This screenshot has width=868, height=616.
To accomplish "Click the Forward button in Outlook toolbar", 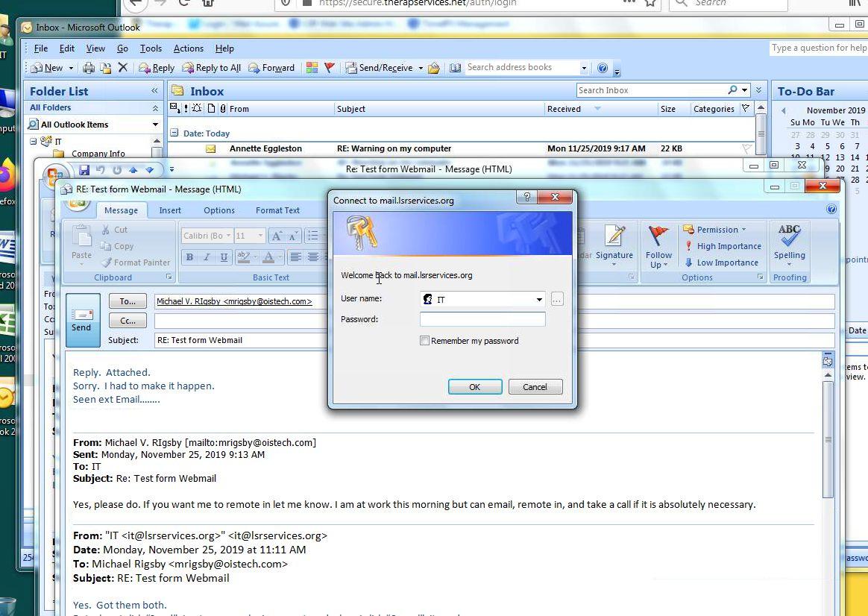I will click(271, 68).
